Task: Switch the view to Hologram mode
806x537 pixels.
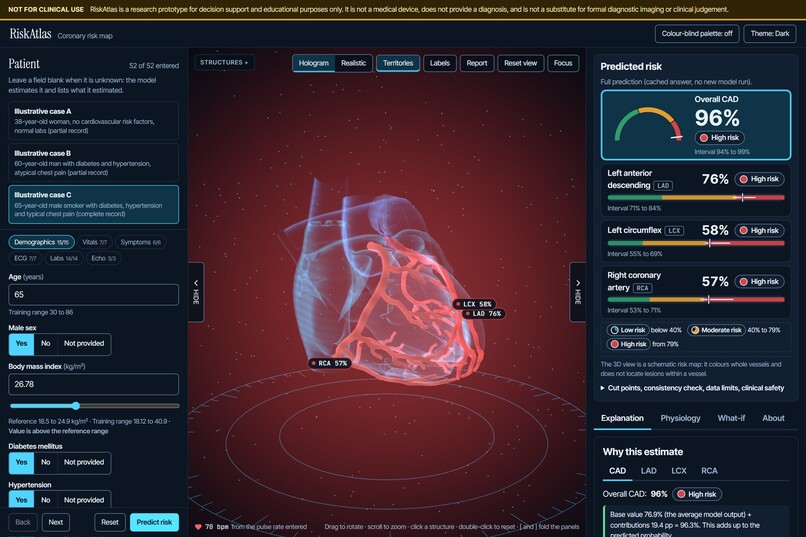Action: [314, 63]
